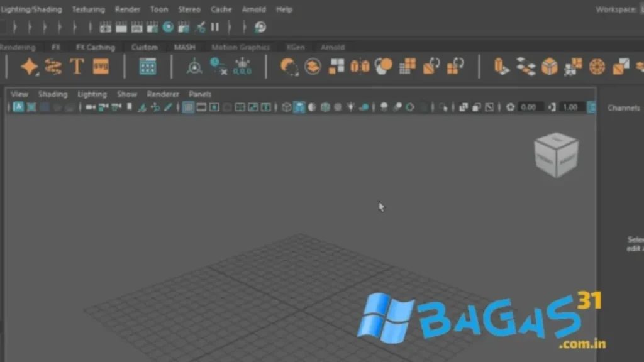Toggle the Resolution Gate display
644x362 pixels.
(214, 107)
